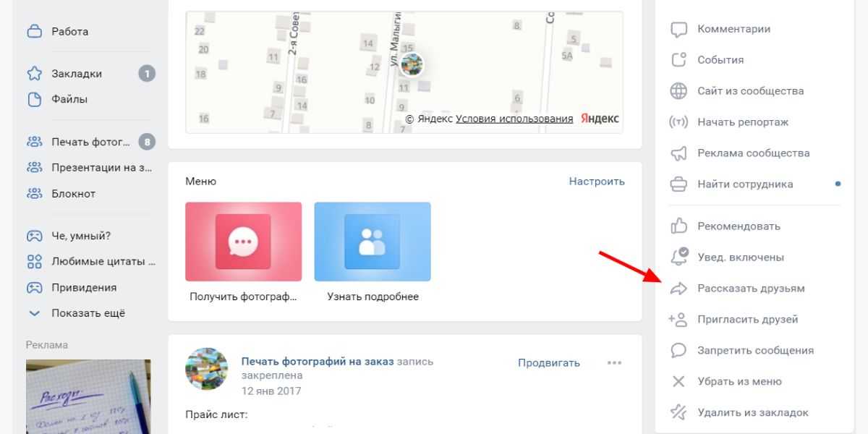This screenshot has height=434, width=868.
Task: Click the Комментарии speech bubble icon
Action: tap(678, 30)
